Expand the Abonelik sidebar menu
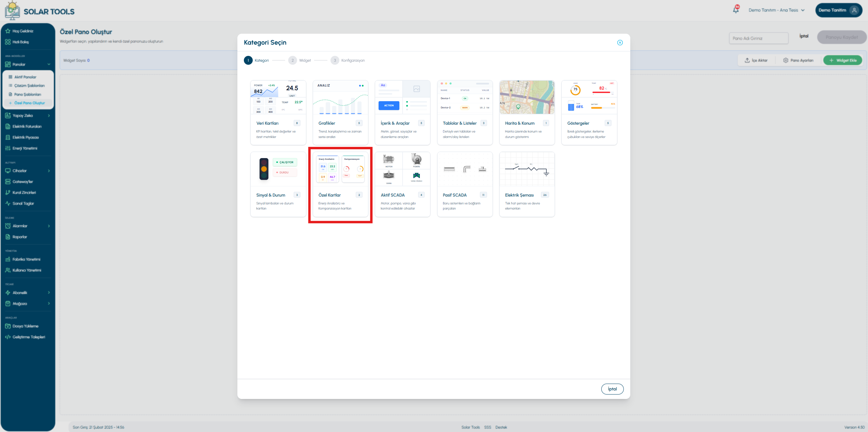Image resolution: width=868 pixels, height=432 pixels. tap(27, 293)
